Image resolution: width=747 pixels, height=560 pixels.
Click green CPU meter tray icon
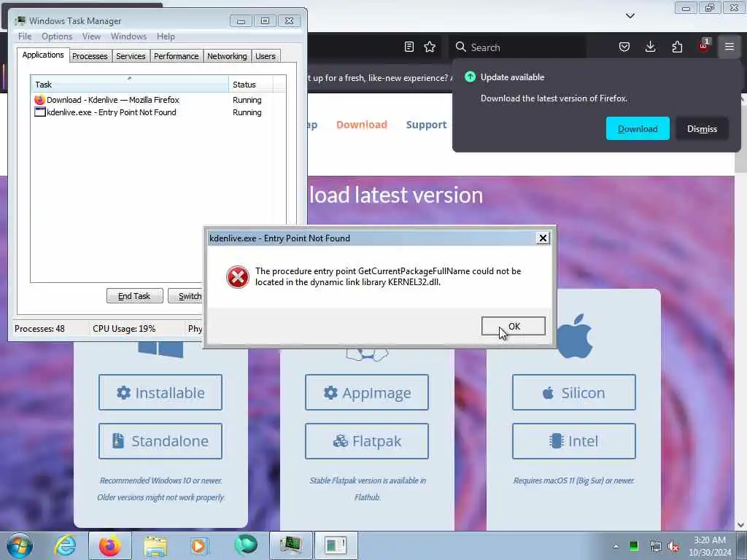point(634,546)
